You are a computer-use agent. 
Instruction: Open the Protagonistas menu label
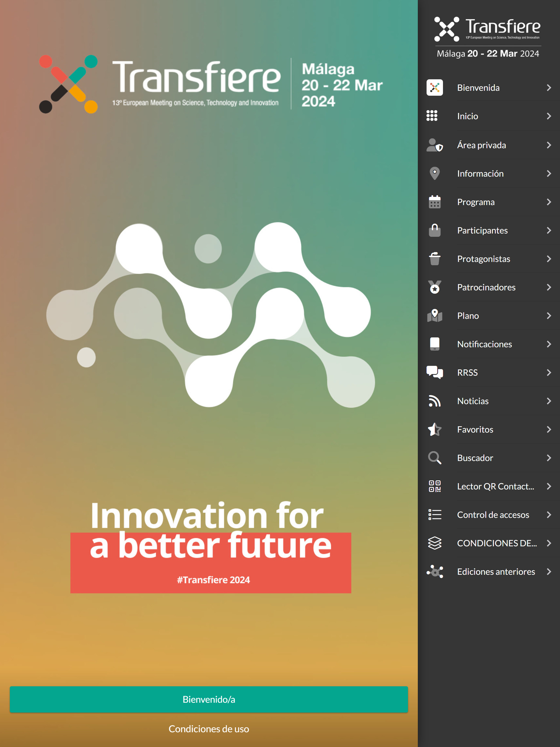click(483, 259)
